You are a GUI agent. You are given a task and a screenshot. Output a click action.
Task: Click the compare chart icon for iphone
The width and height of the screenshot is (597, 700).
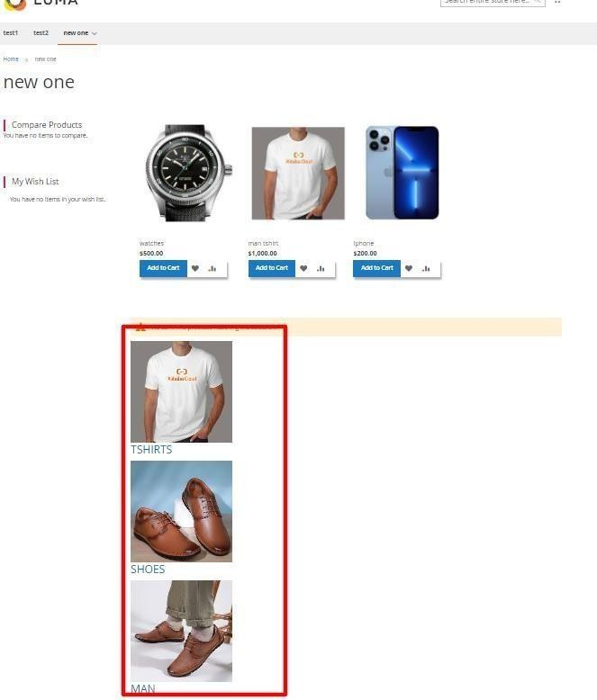point(426,268)
